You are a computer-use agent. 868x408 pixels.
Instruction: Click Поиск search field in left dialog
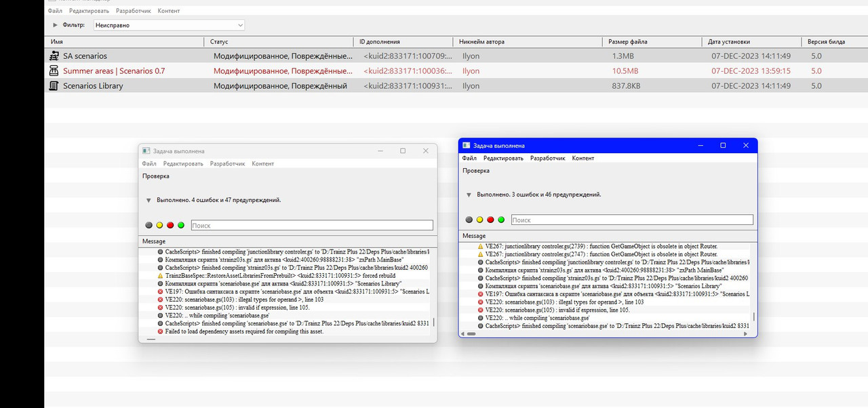pos(311,225)
